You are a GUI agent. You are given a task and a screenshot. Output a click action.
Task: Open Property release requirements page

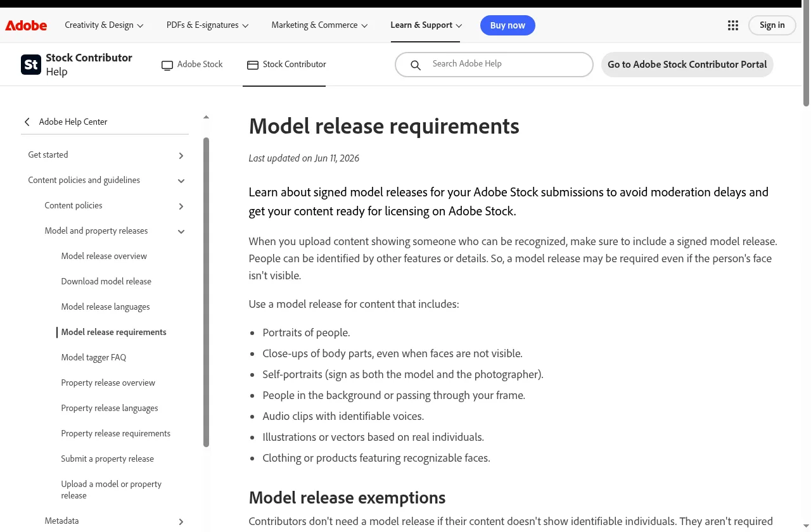point(115,433)
